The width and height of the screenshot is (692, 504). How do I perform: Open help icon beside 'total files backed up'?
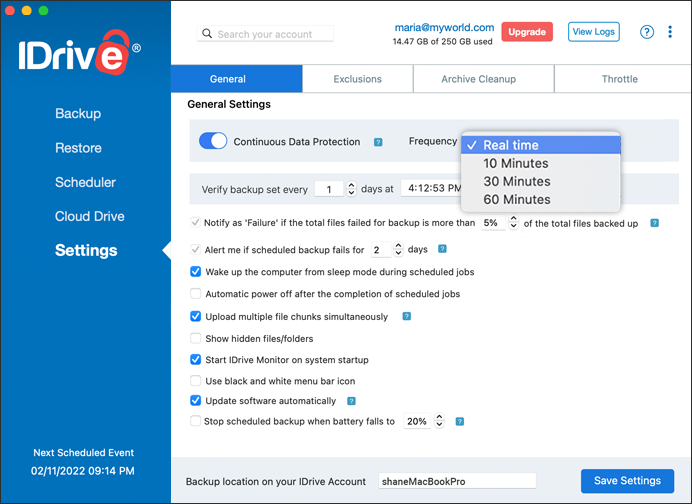pos(654,223)
